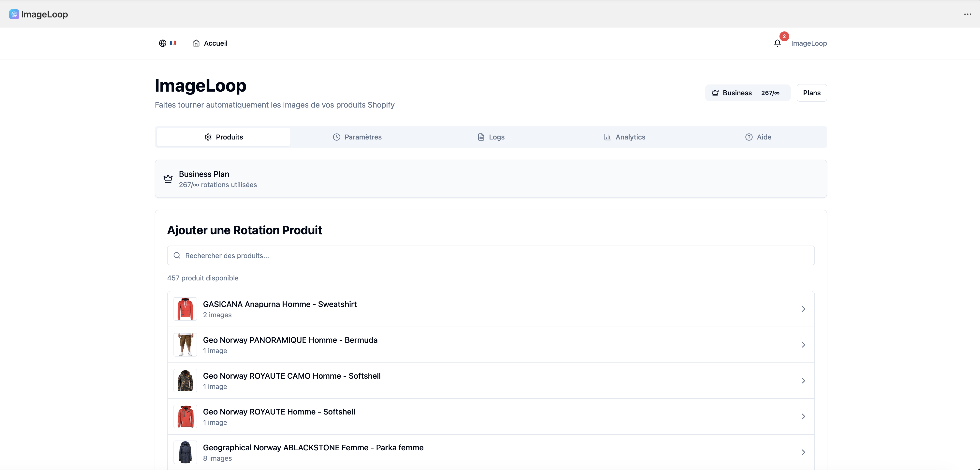
Task: Select 'Geo Norway PANORAMIQUE Homme - Bermuda' name
Action: (x=290, y=340)
